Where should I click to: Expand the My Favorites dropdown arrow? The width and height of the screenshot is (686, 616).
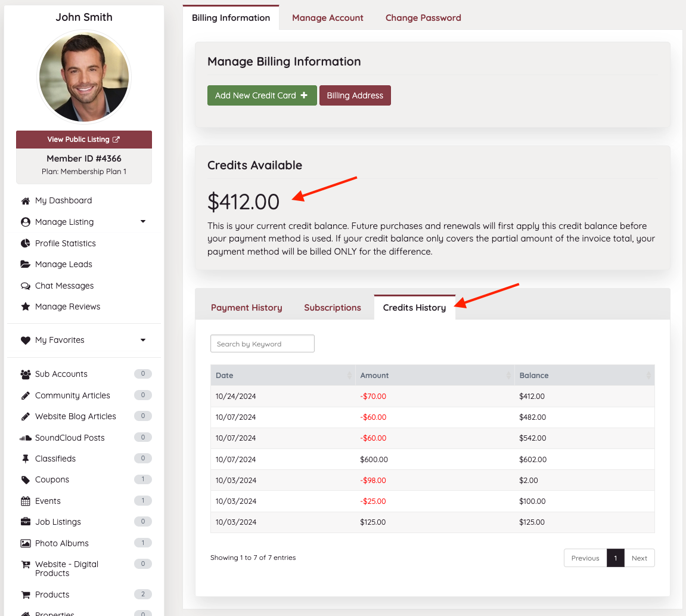tap(143, 340)
